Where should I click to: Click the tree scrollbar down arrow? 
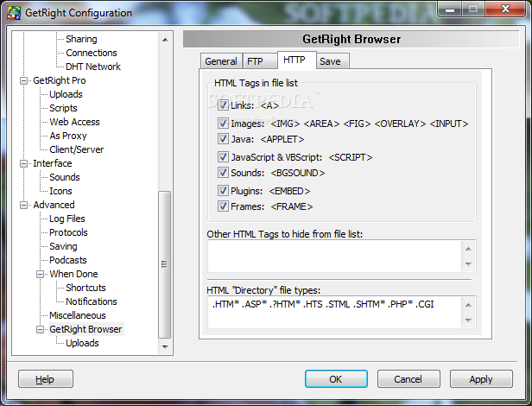[165, 347]
